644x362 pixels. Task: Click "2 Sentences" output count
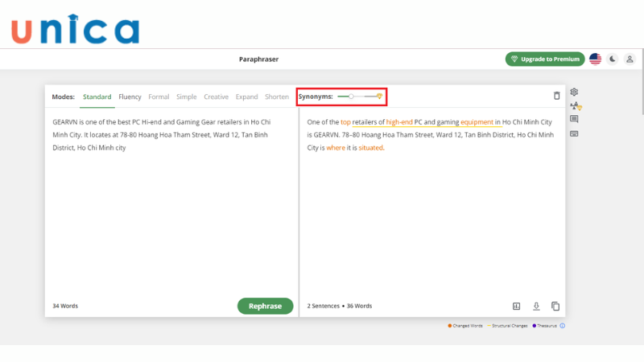[324, 306]
